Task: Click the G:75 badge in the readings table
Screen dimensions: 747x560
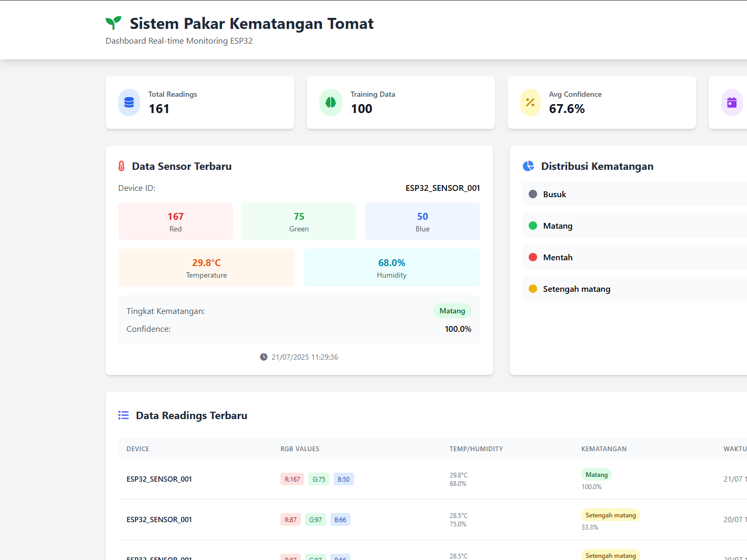Action: click(x=319, y=479)
